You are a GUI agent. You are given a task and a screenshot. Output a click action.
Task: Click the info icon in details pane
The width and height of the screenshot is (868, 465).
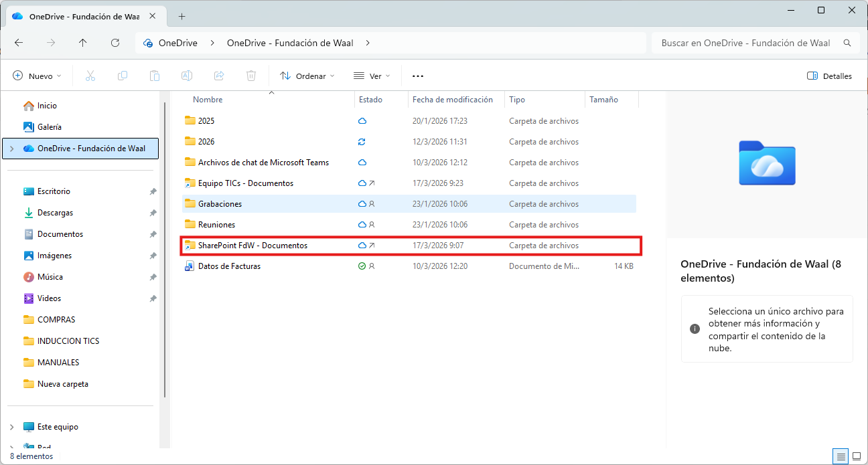pos(695,329)
